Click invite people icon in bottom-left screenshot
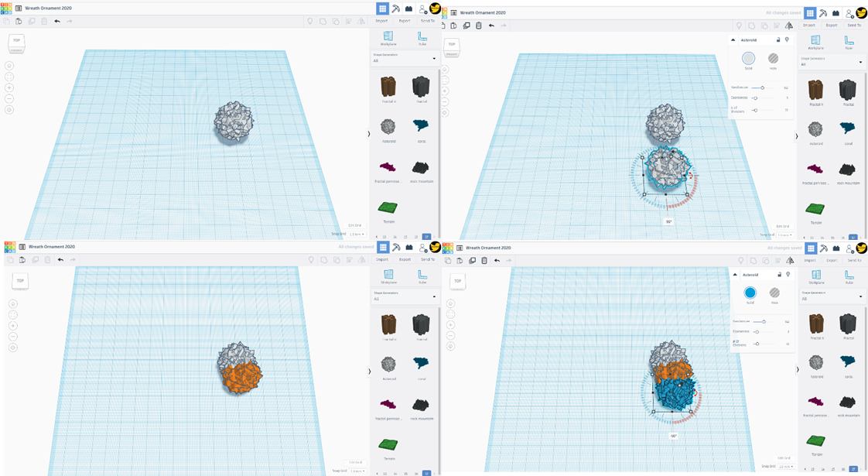The width and height of the screenshot is (868, 476). [423, 247]
